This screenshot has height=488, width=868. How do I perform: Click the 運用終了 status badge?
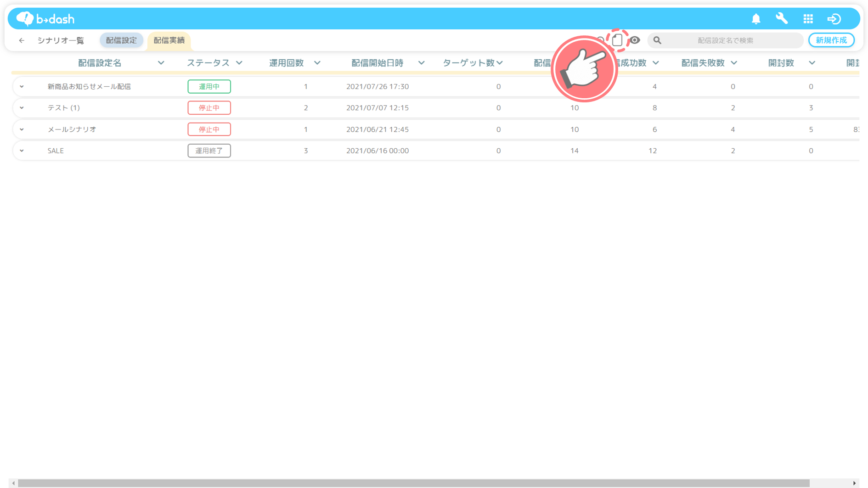click(x=209, y=151)
